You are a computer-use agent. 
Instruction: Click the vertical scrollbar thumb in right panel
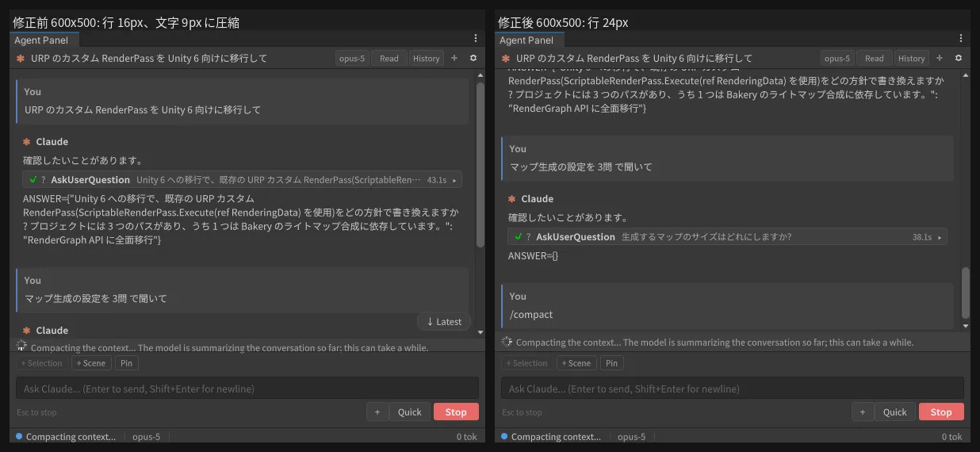click(x=965, y=292)
